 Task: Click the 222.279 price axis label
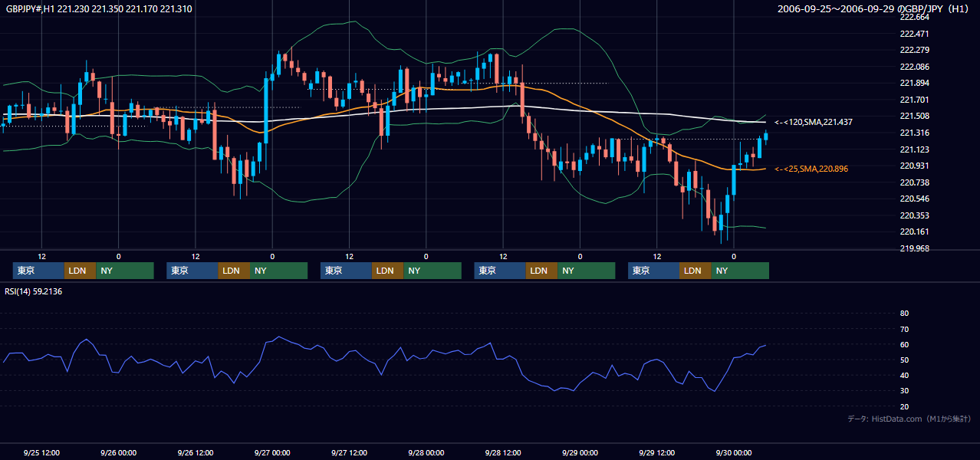coord(914,51)
